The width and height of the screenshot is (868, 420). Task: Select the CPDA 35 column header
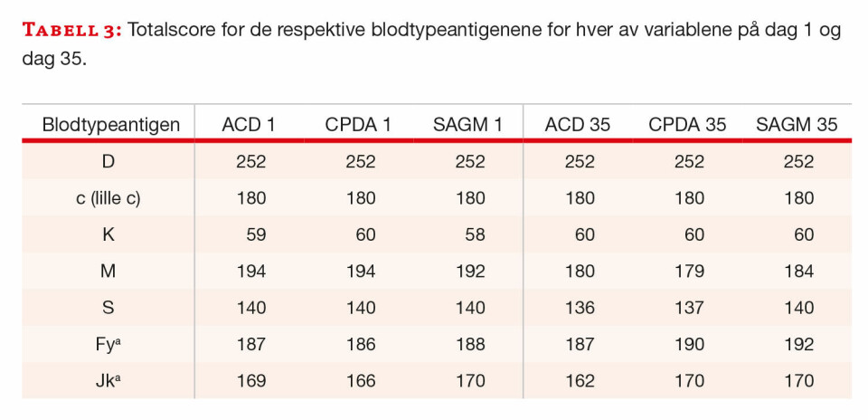point(687,125)
